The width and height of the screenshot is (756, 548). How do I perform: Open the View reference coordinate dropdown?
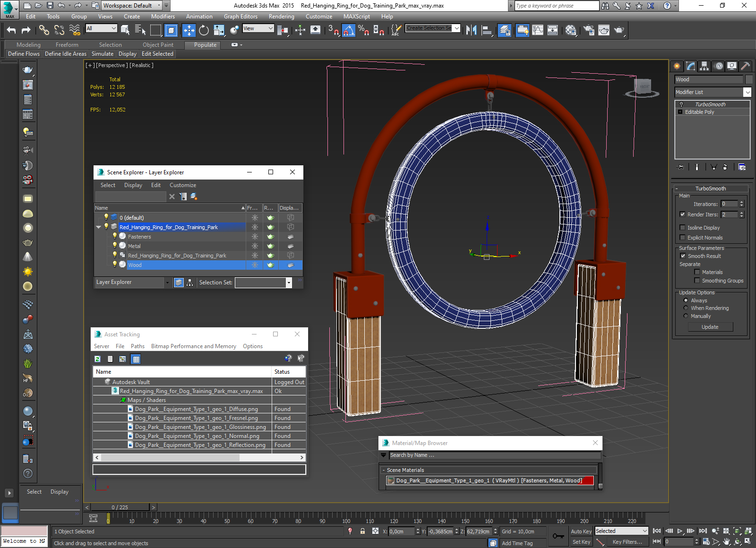coord(271,28)
